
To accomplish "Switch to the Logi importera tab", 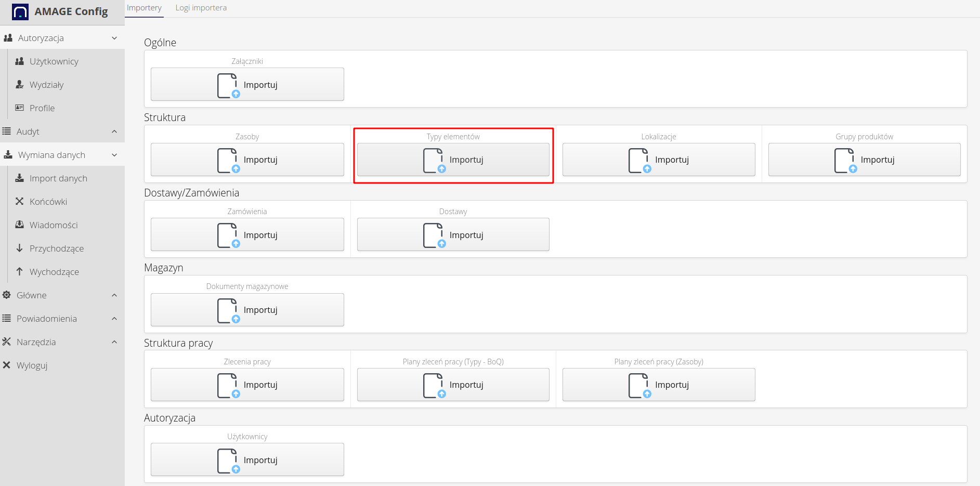I will tap(201, 8).
